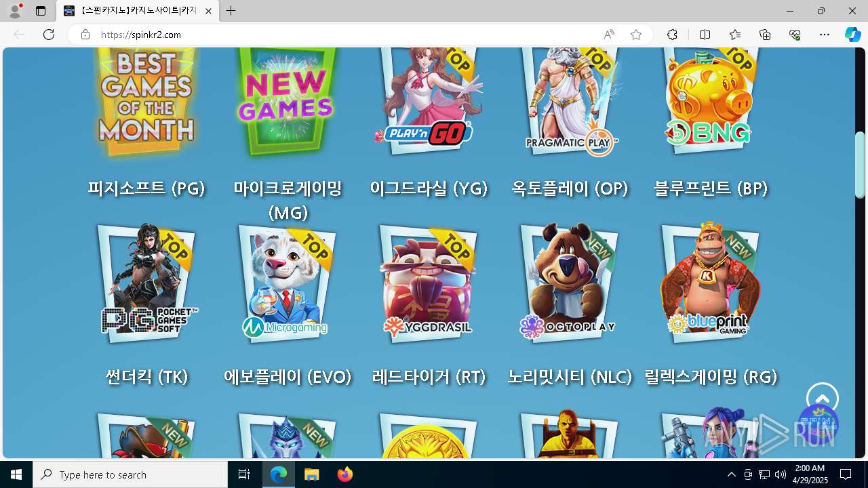Close the 스핀카지노 tab
The height and width of the screenshot is (488, 868).
coord(208,11)
